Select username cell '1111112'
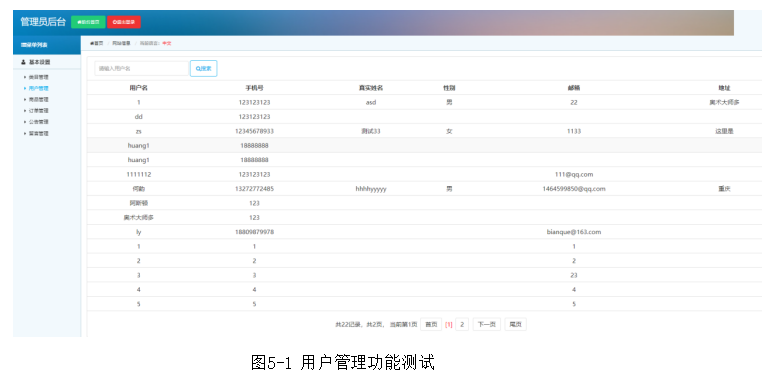The width and height of the screenshot is (762, 375). [x=139, y=174]
